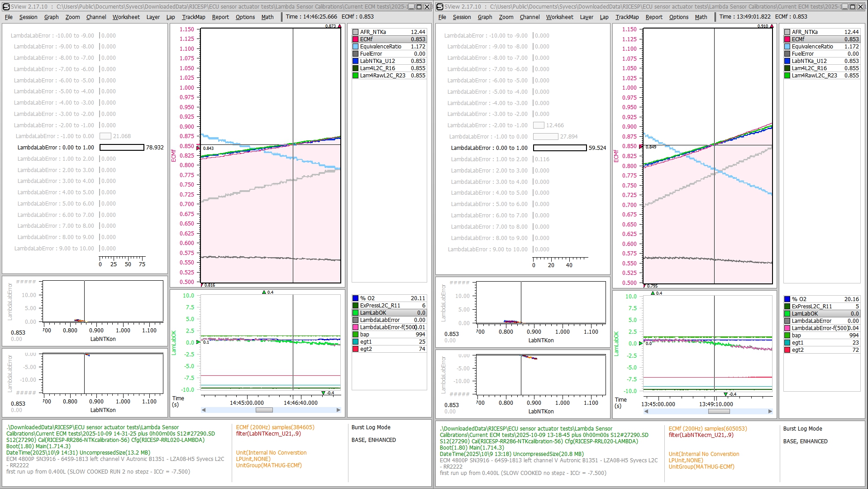The width and height of the screenshot is (868, 489).
Task: Click the timeline scrollbar thumb in the left window
Action: pyautogui.click(x=264, y=410)
